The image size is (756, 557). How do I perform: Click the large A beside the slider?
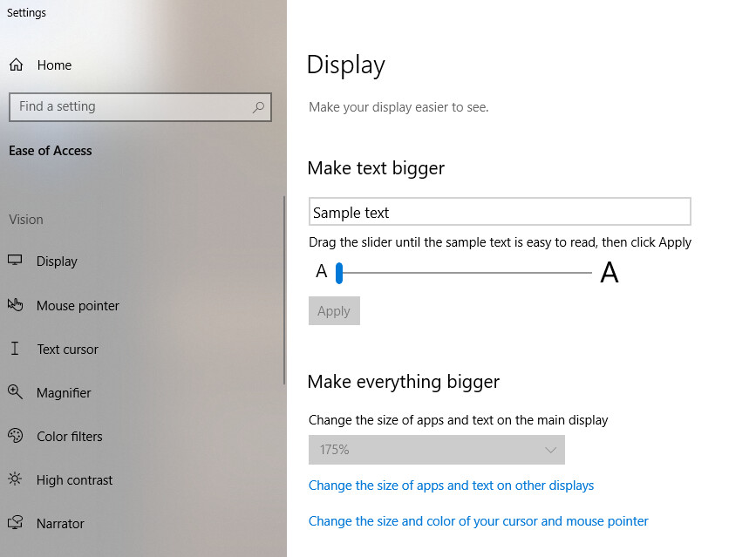[x=610, y=274]
